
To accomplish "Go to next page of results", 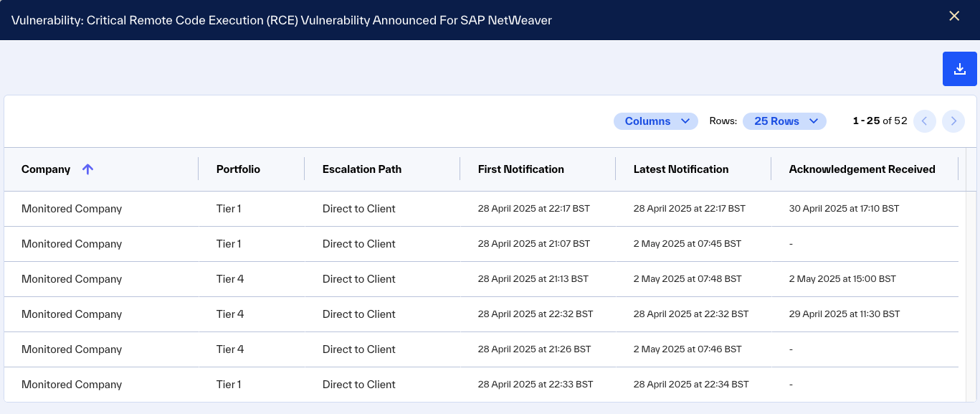I will point(953,121).
